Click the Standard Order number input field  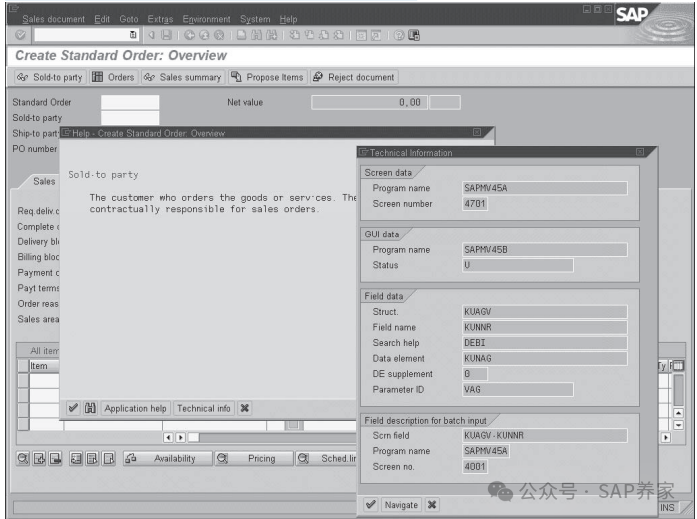point(130,102)
